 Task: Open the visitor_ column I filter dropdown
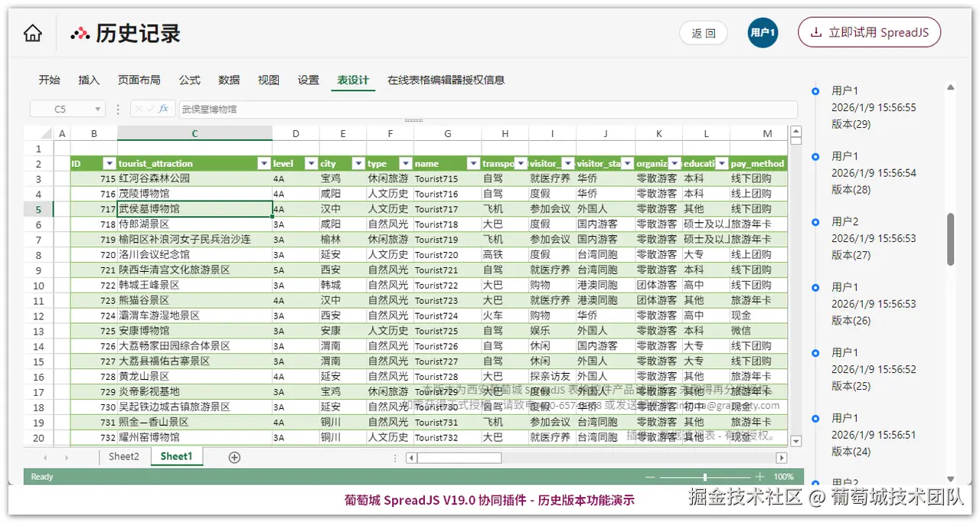[568, 163]
